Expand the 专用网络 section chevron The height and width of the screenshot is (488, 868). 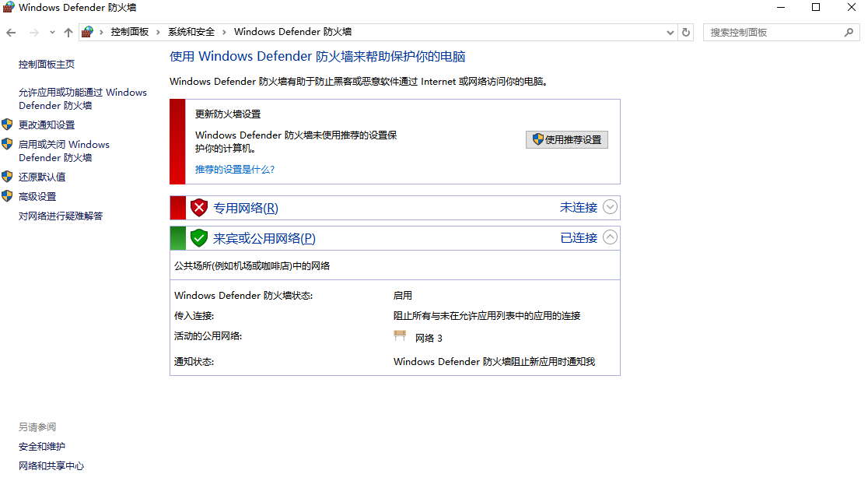610,207
